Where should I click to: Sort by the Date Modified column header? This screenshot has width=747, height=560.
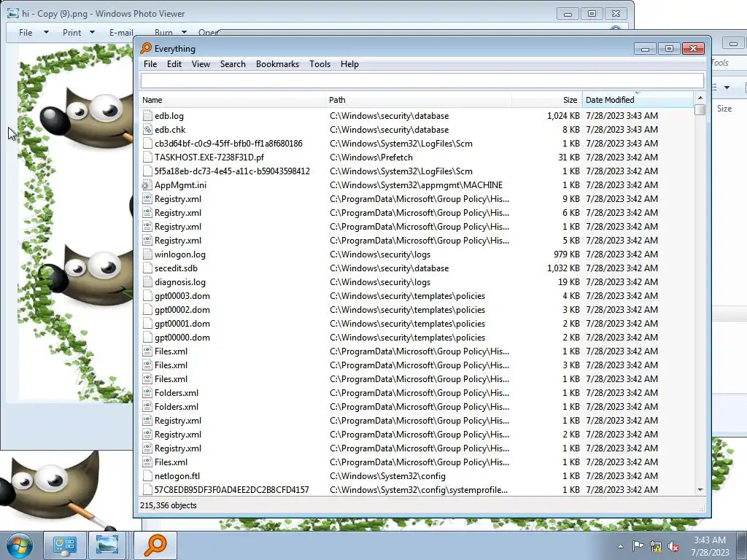point(638,100)
